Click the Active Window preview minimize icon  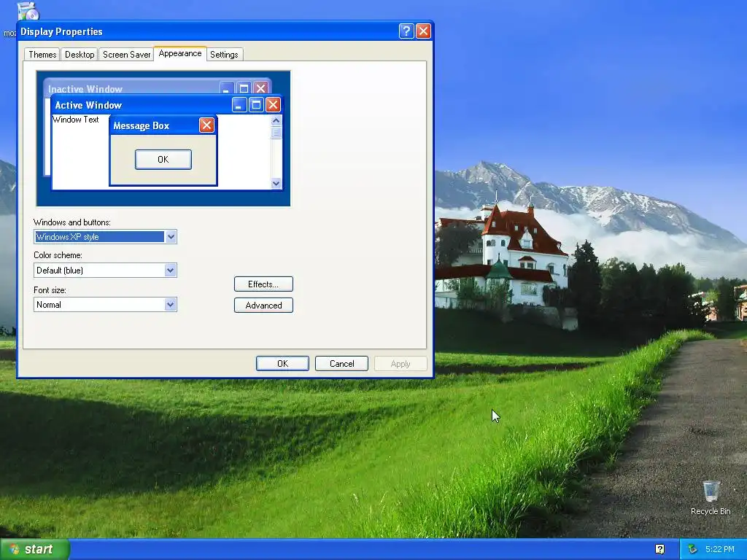coord(239,105)
